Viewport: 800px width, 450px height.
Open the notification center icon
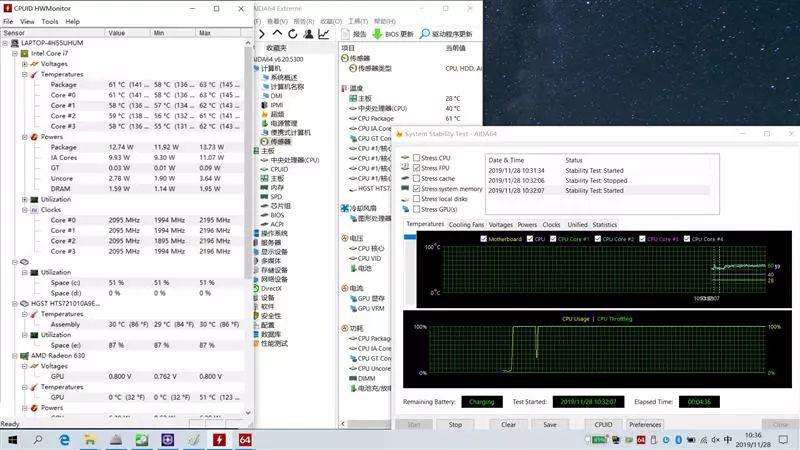(x=783, y=440)
